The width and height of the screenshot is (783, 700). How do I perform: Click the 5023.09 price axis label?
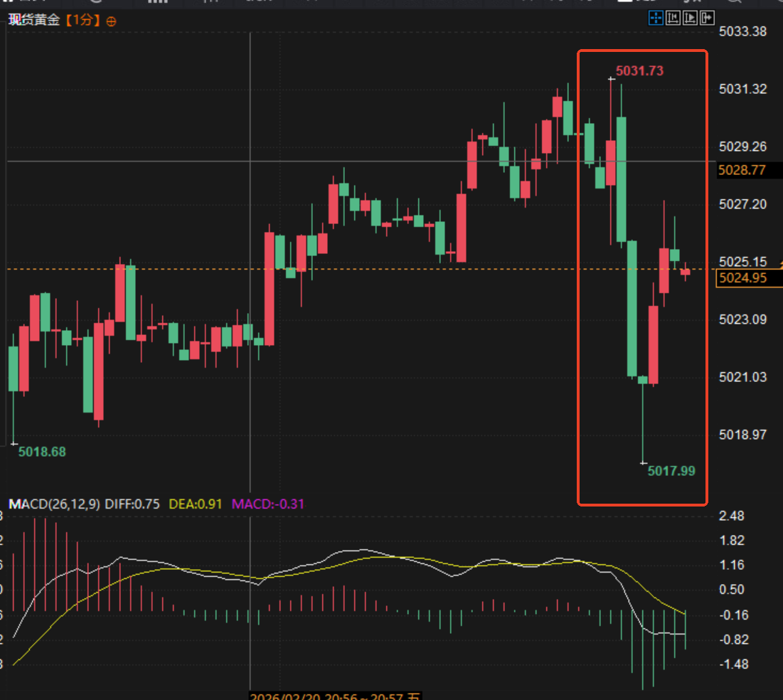(x=742, y=319)
